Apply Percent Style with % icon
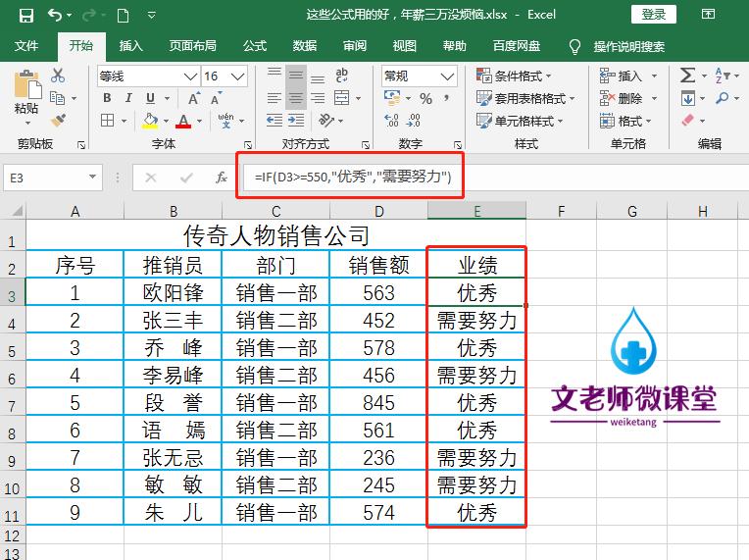The image size is (749, 560). [425, 99]
